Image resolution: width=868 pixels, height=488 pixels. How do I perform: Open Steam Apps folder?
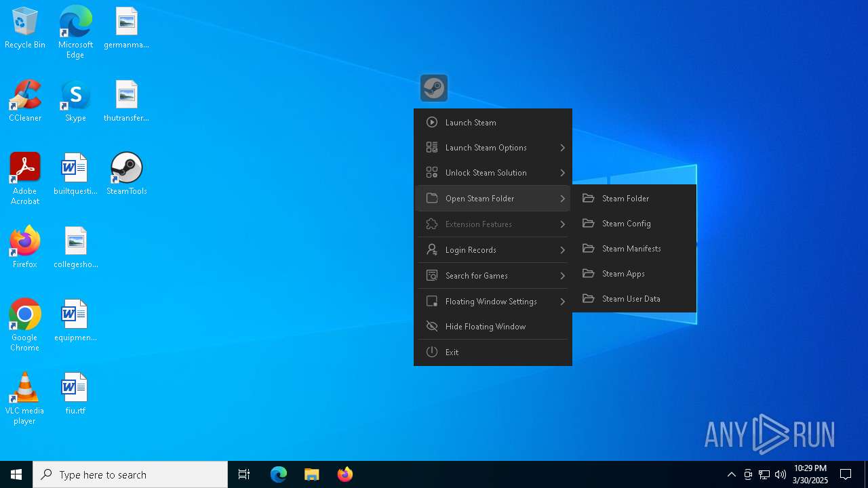[634, 274]
